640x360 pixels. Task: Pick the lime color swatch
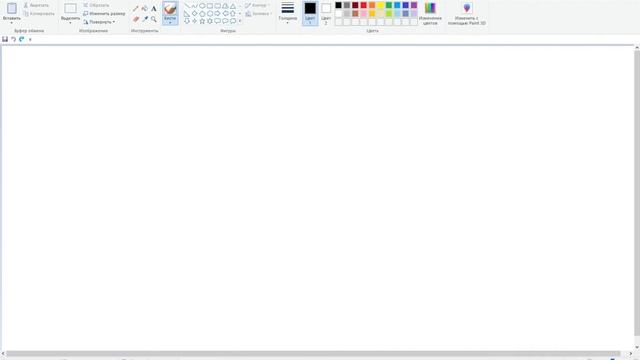click(x=389, y=13)
